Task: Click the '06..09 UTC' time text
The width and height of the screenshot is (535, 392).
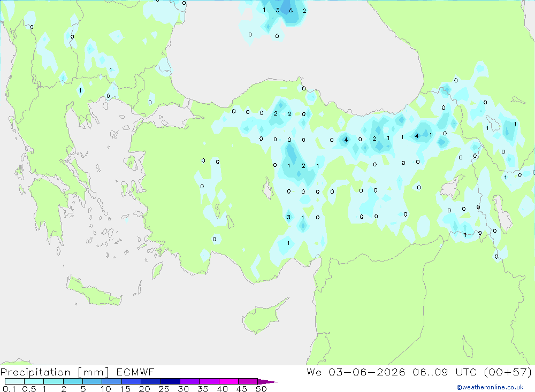Action: coord(444,372)
